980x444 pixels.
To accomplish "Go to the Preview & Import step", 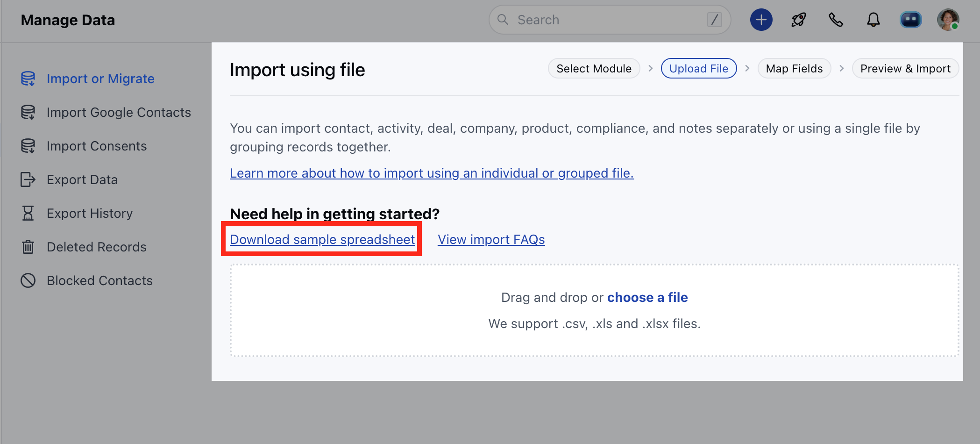I will (905, 69).
